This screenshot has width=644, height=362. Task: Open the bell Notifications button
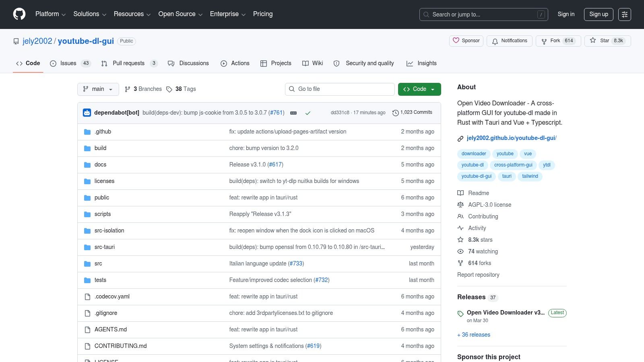point(510,41)
